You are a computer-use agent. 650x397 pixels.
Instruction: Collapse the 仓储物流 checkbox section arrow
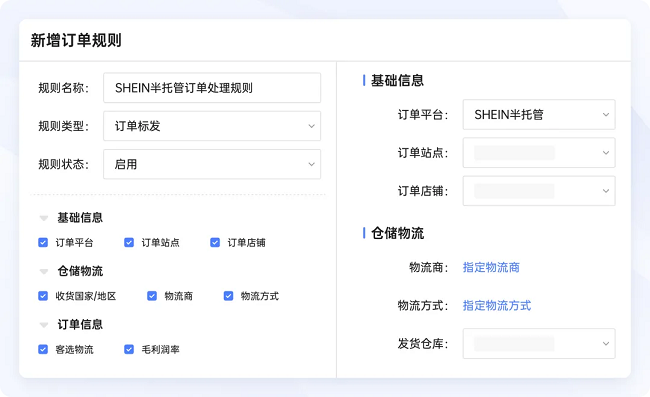point(44,271)
